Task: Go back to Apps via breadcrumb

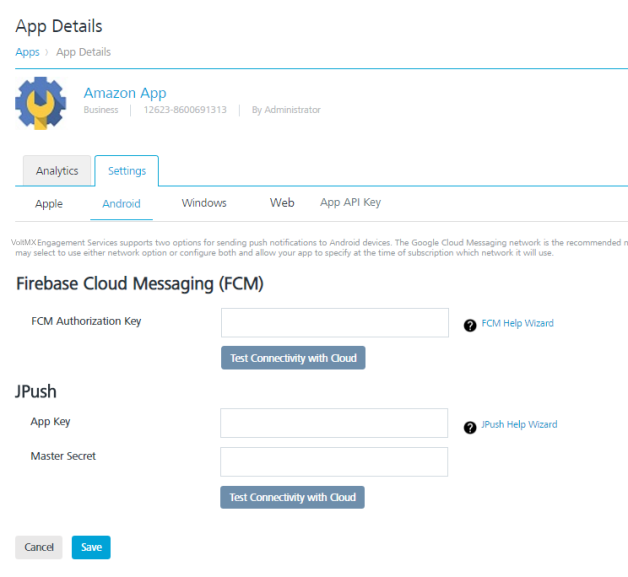Action: tap(27, 52)
